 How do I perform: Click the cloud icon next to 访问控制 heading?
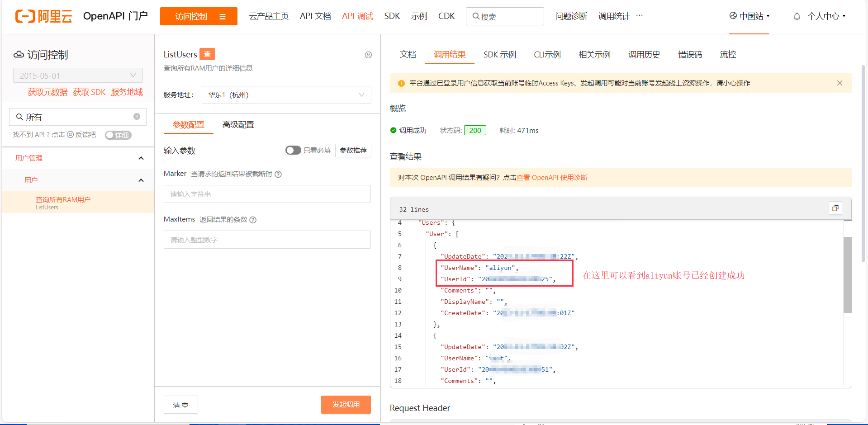point(19,55)
